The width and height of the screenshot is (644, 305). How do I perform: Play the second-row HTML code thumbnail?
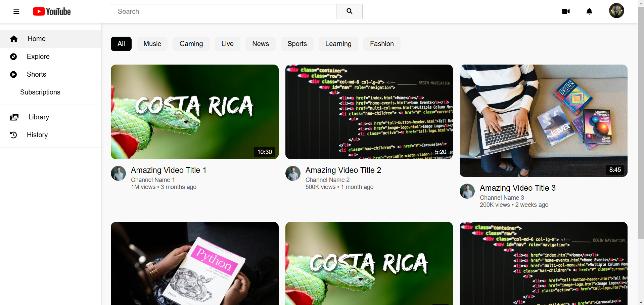[x=544, y=263]
